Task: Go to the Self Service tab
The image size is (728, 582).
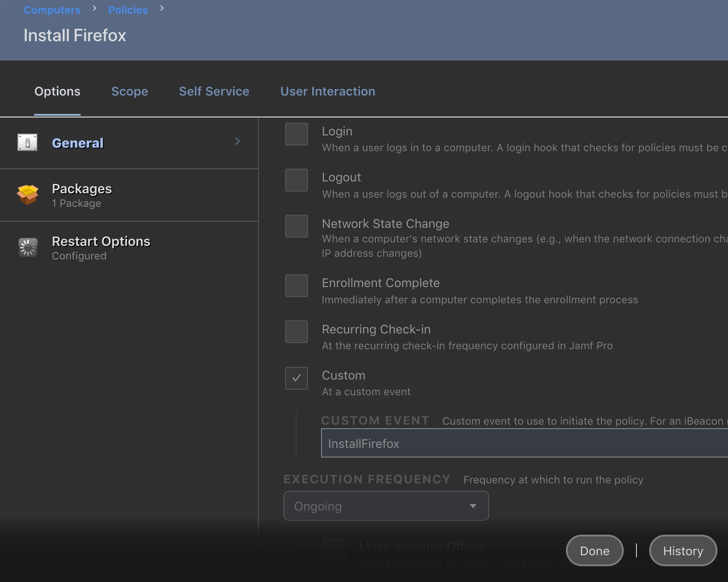Action: [214, 91]
